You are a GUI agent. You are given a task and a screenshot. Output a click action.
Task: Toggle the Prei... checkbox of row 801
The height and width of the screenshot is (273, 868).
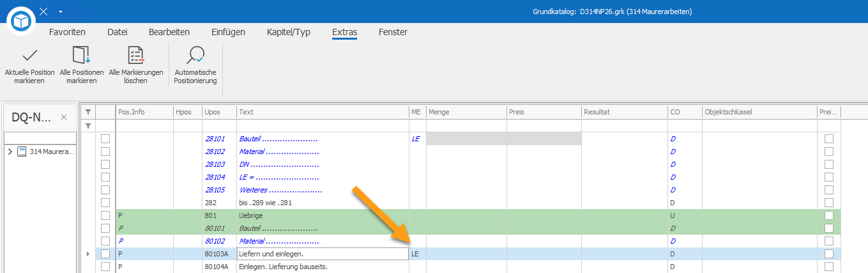(x=829, y=215)
